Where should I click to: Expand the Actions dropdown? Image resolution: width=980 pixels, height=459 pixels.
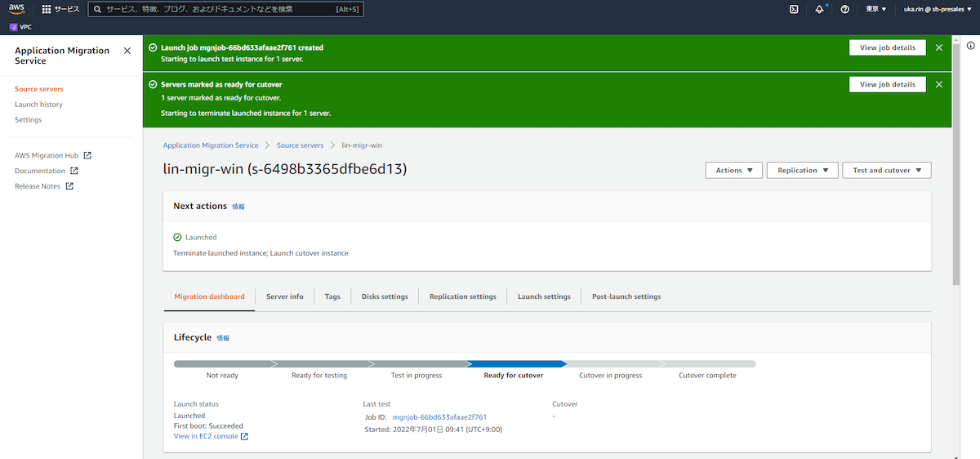(x=733, y=170)
